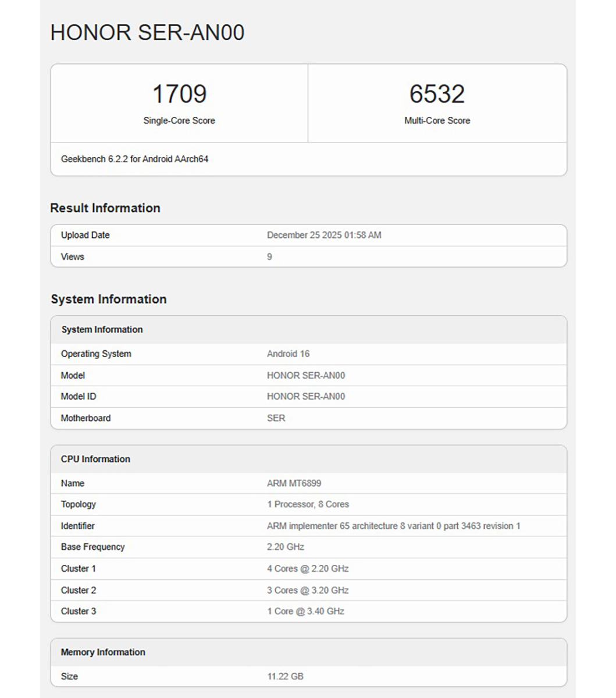The width and height of the screenshot is (616, 698).
Task: Click the Android 16 operating system value
Action: [x=288, y=354]
